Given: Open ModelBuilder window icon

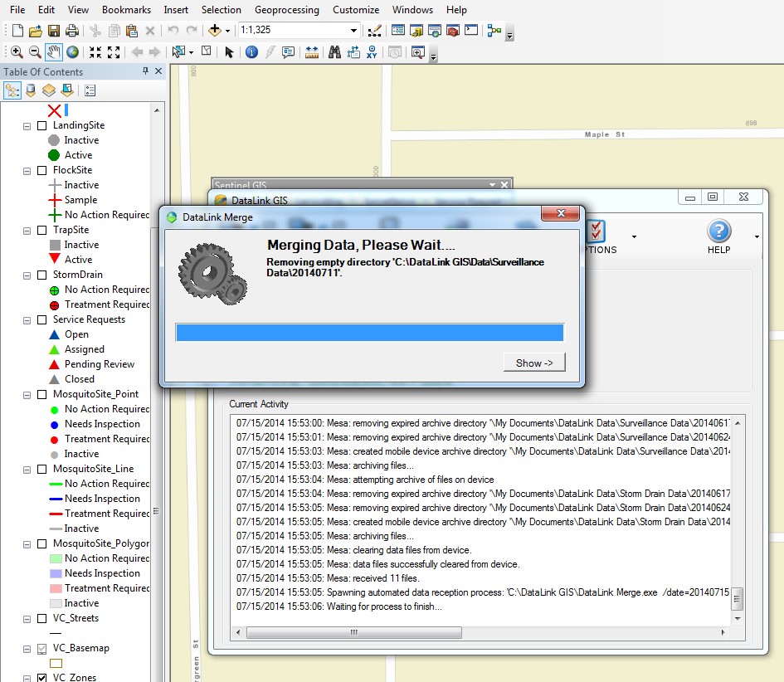Looking at the screenshot, I should tap(494, 31).
